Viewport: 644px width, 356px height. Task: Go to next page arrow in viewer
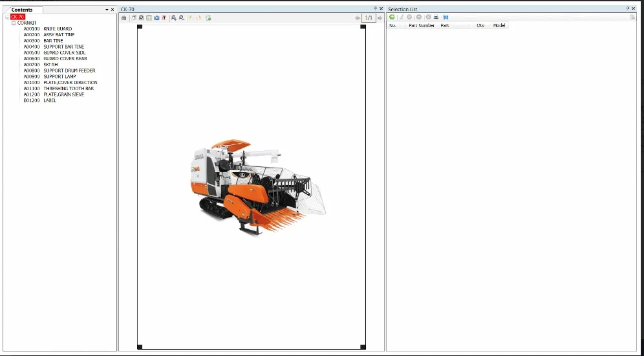[380, 17]
